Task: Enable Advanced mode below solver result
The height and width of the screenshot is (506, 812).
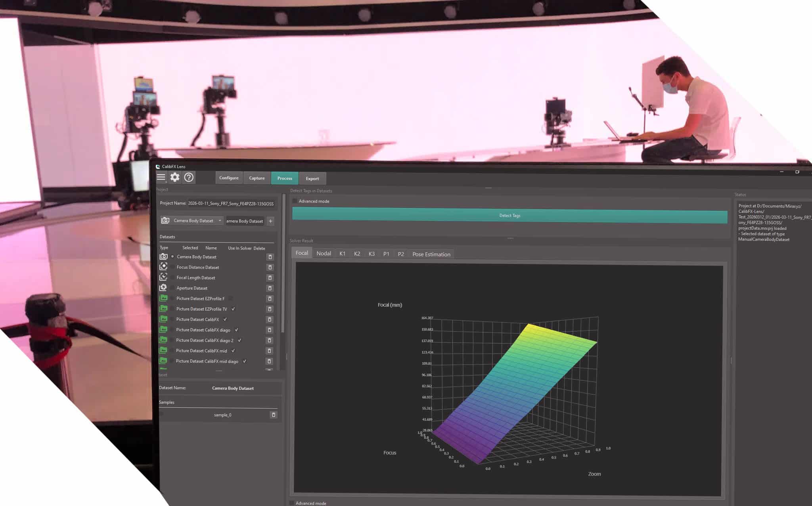Action: coord(292,503)
